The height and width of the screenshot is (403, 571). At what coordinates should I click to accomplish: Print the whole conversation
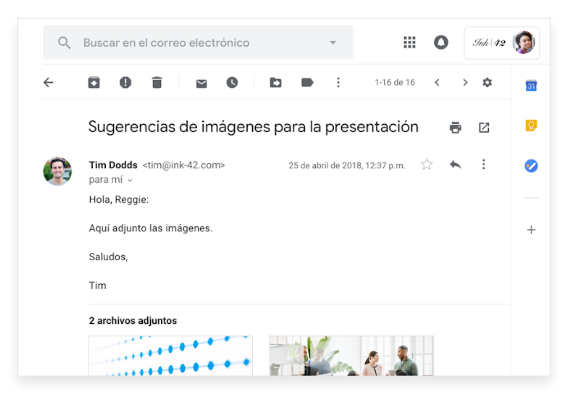[455, 127]
